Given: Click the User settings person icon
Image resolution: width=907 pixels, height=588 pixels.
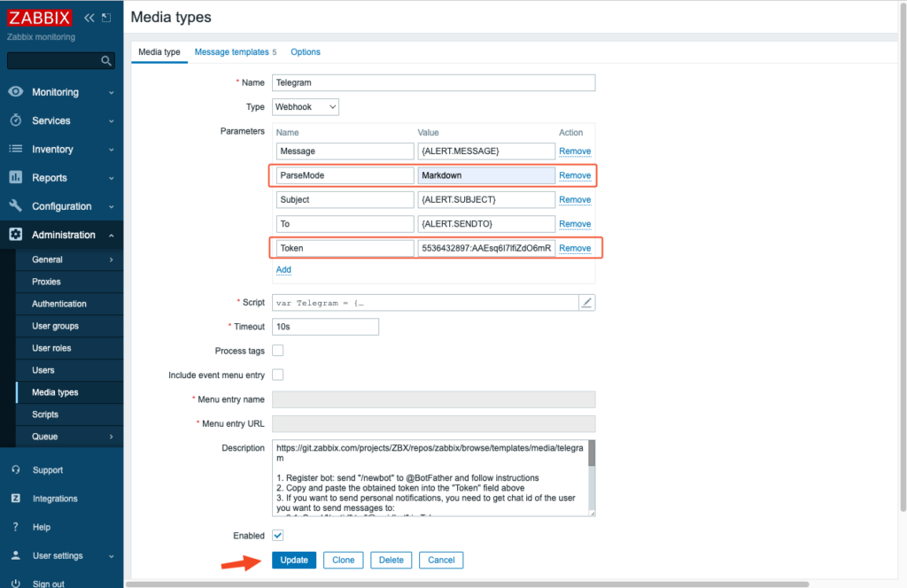Looking at the screenshot, I should [x=16, y=555].
